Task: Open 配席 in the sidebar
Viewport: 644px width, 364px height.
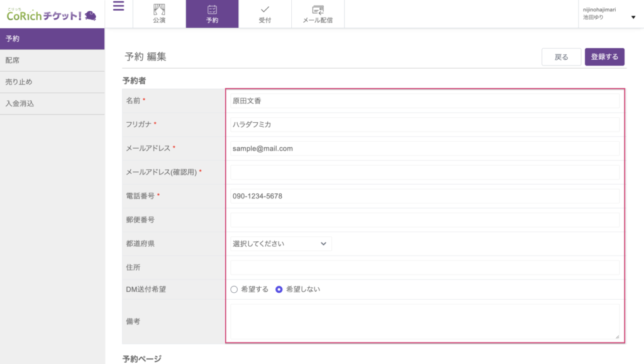Action: coord(52,60)
